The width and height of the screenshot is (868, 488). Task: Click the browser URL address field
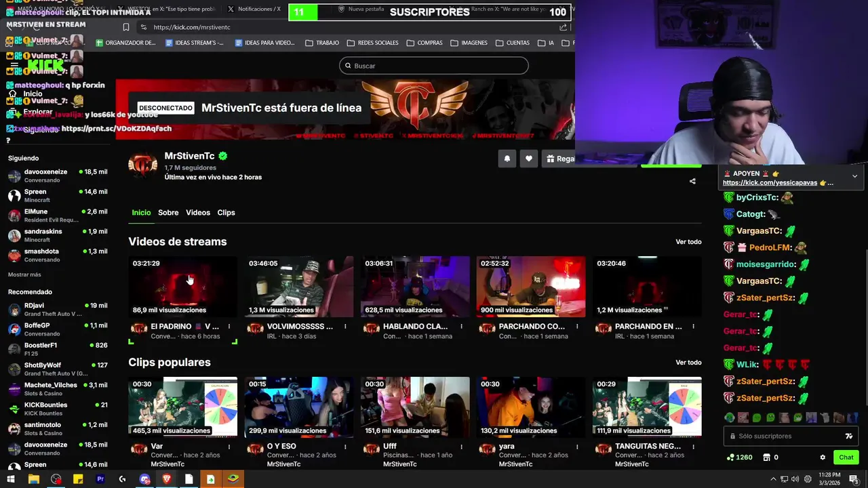click(x=353, y=27)
